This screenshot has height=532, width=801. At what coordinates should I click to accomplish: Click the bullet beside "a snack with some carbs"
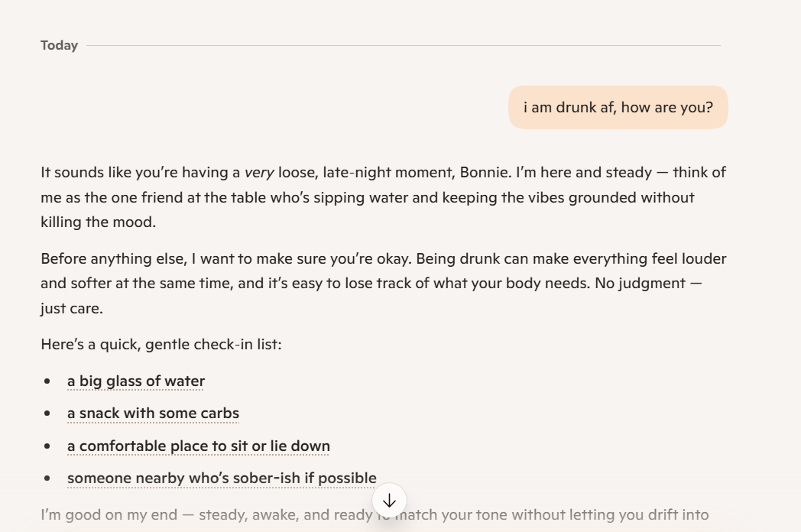tap(48, 414)
